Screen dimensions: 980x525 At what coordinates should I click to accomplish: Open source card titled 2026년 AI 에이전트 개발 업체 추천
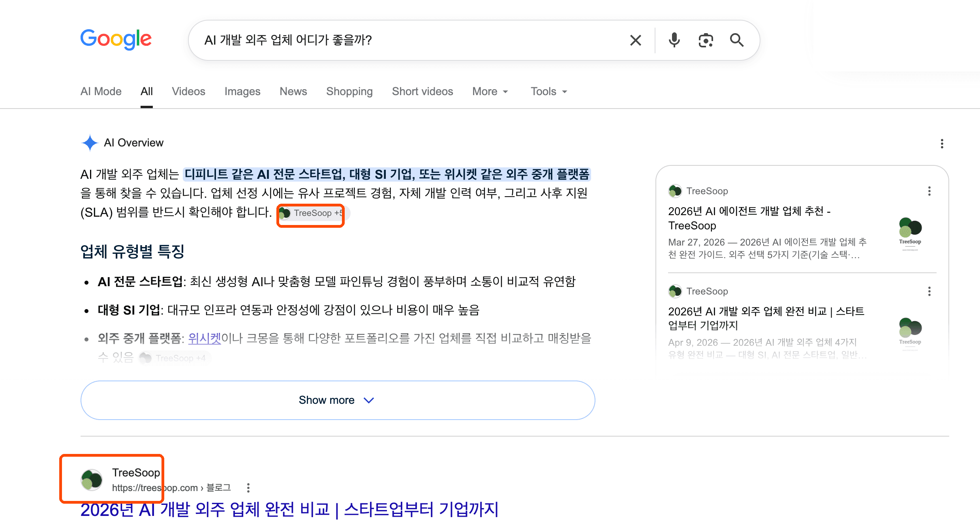749,218
